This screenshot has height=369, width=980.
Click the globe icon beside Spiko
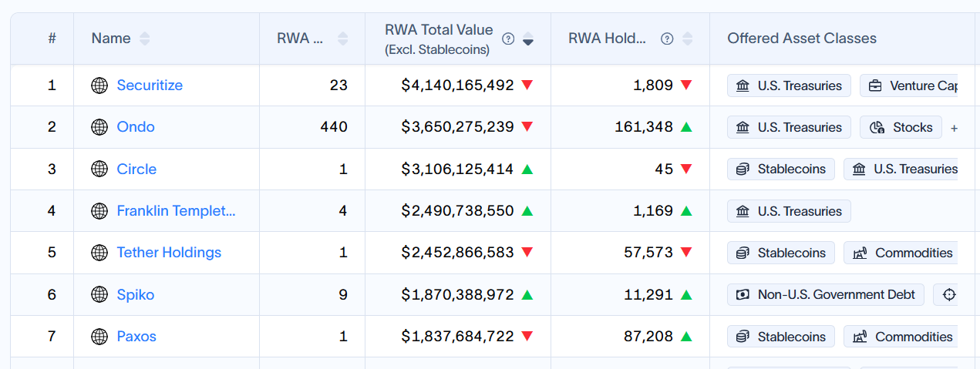(99, 294)
